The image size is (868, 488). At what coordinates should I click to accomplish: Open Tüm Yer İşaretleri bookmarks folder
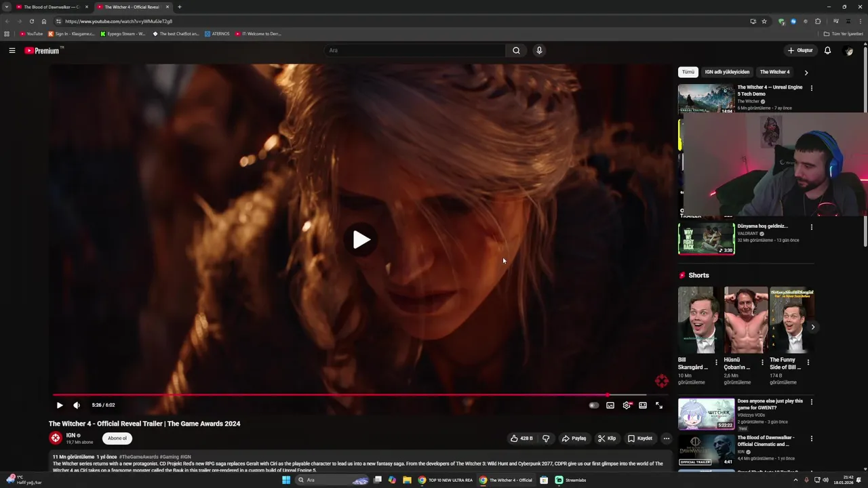coord(844,34)
